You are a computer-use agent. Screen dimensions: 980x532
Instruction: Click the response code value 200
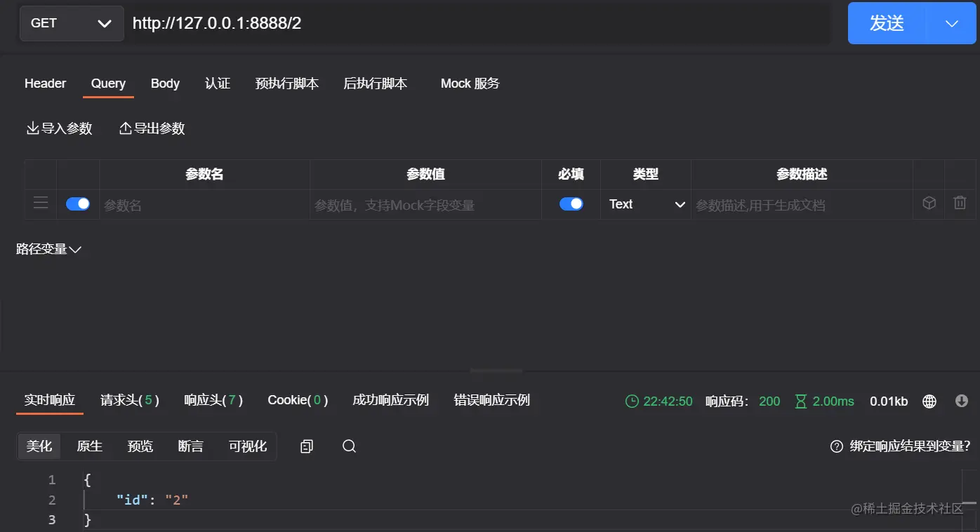pyautogui.click(x=769, y=401)
